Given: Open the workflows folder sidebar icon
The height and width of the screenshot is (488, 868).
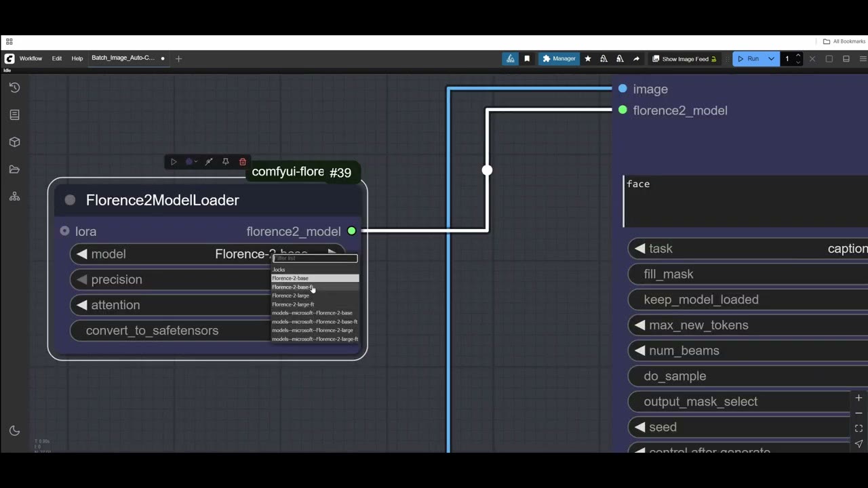Looking at the screenshot, I should (14, 169).
